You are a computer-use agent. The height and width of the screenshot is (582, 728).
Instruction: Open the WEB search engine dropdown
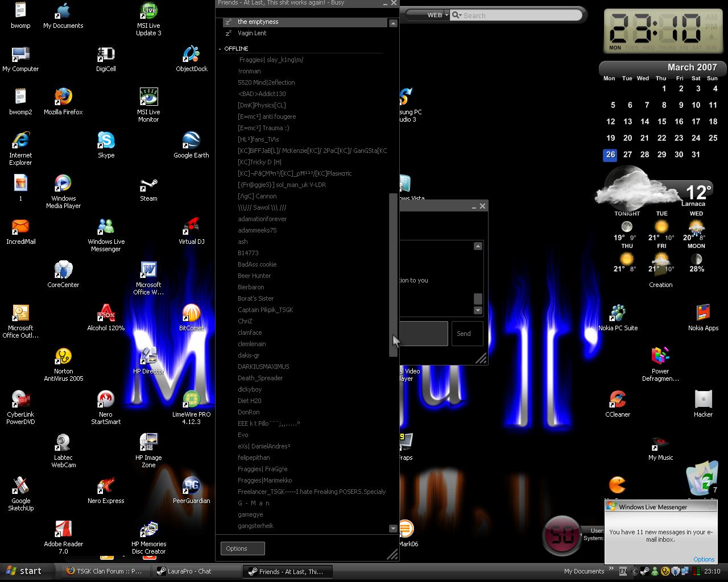[437, 15]
